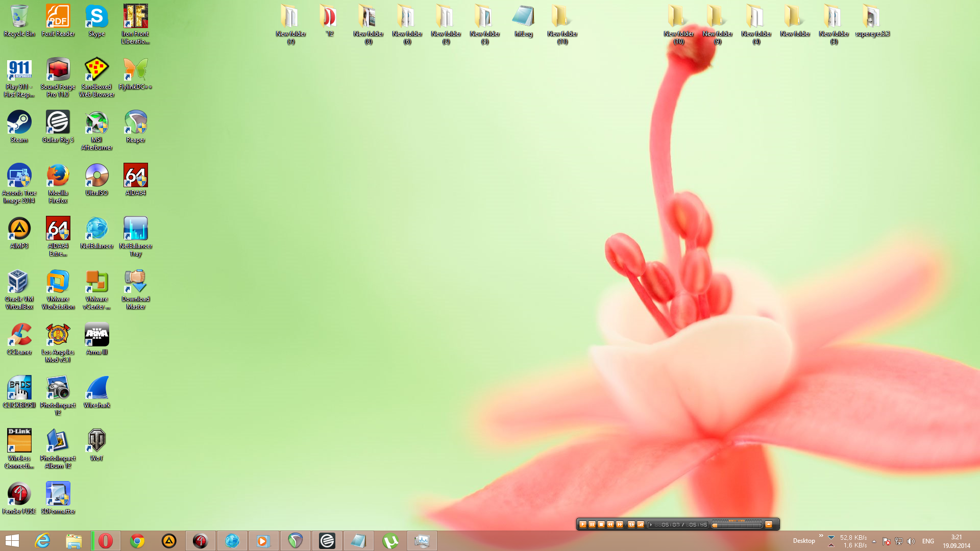
Task: Pause playback in AIMP mini player
Action: click(592, 524)
